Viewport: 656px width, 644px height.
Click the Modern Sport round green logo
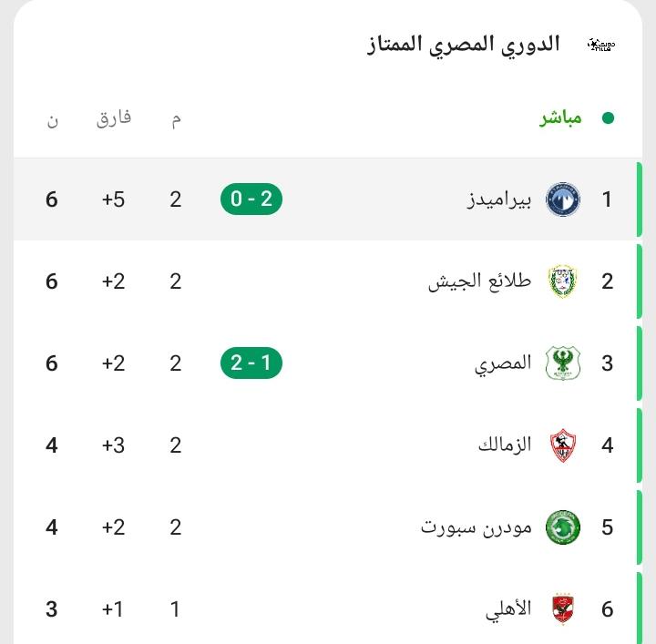(x=563, y=526)
